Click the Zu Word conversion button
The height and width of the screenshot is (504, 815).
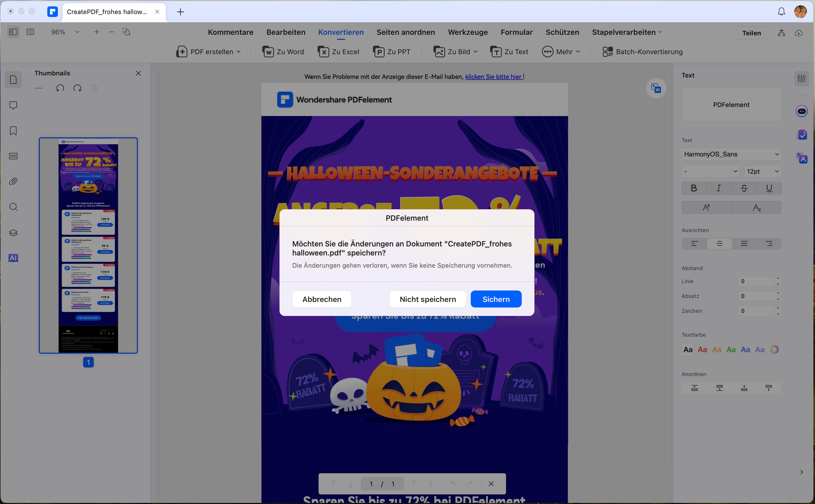pyautogui.click(x=283, y=52)
